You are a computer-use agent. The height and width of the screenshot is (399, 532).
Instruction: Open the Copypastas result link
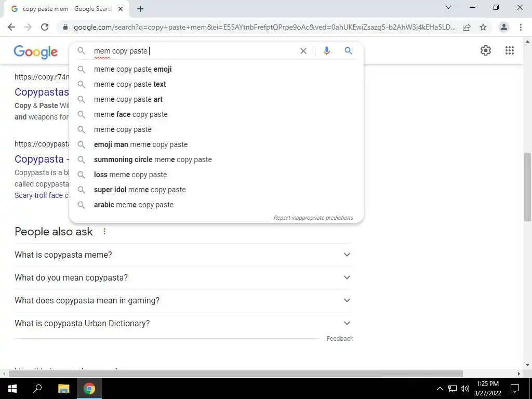[x=42, y=92]
